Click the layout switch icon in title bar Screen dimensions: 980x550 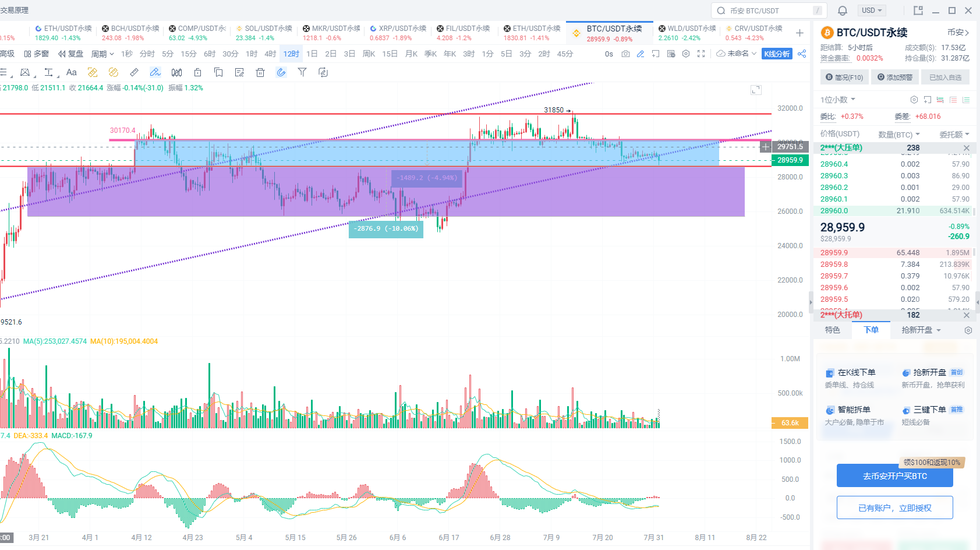(x=918, y=10)
